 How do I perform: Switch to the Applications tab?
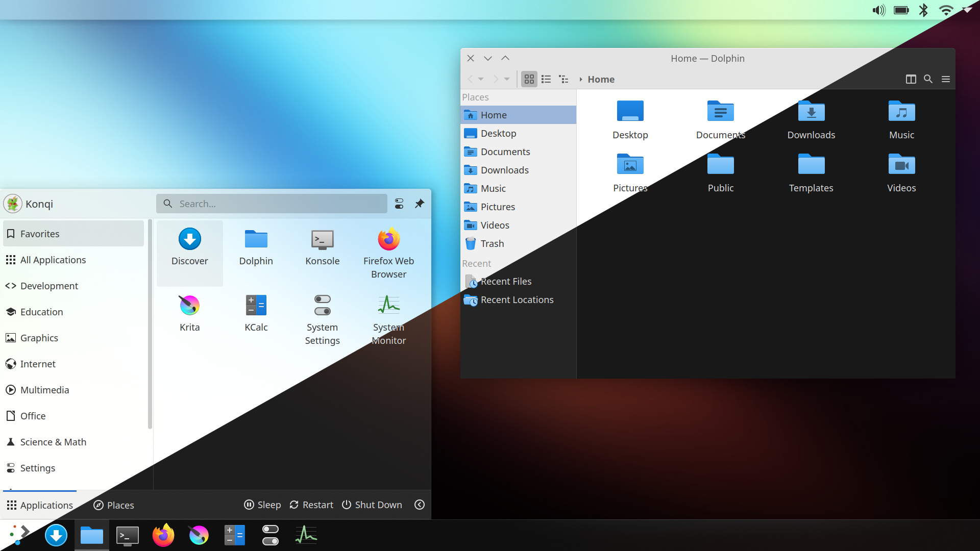pyautogui.click(x=40, y=505)
